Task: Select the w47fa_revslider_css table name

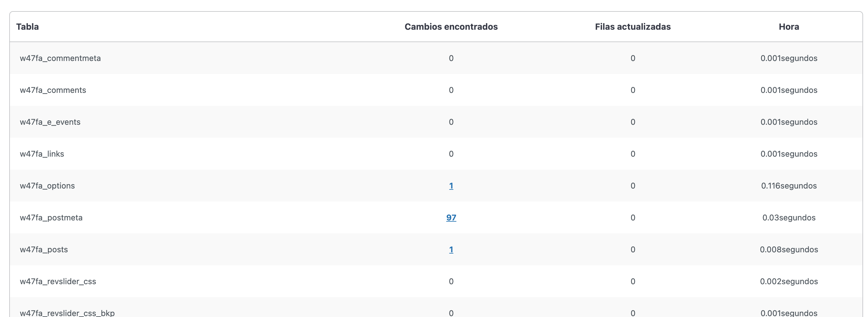Action: 58,281
